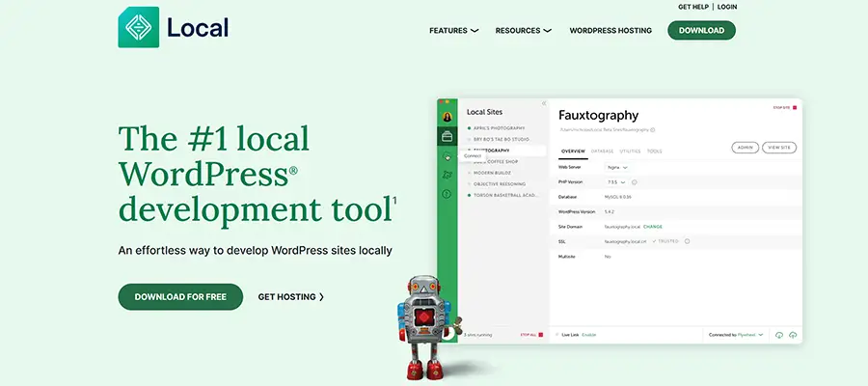Click the cloud push upload icon
Image resolution: width=868 pixels, height=386 pixels.
point(793,335)
